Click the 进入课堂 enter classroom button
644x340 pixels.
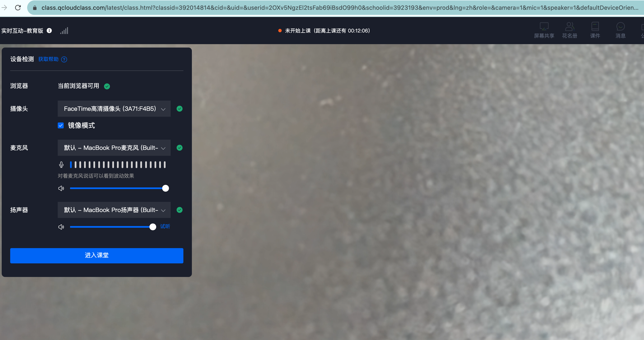(97, 255)
